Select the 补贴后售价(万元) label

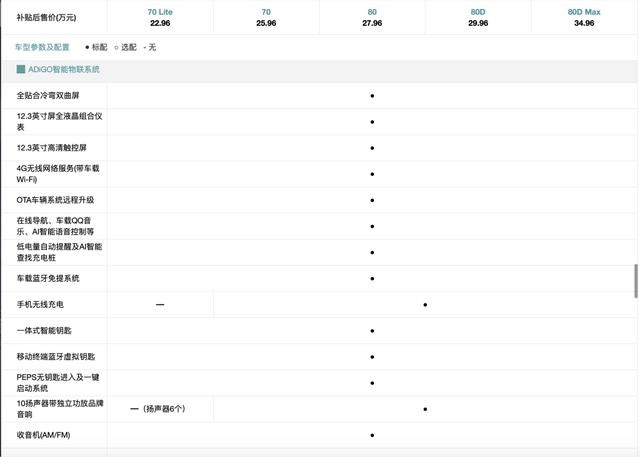pos(46,18)
